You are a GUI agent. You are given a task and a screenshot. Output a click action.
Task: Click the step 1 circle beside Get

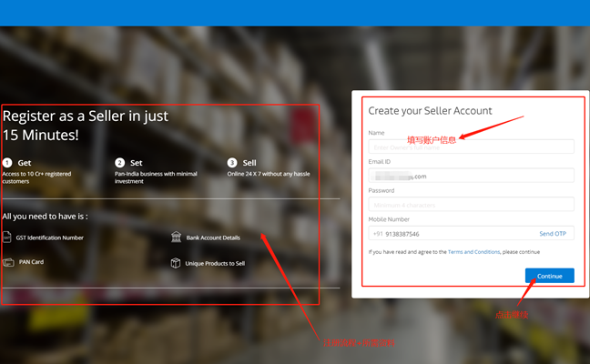coord(8,163)
